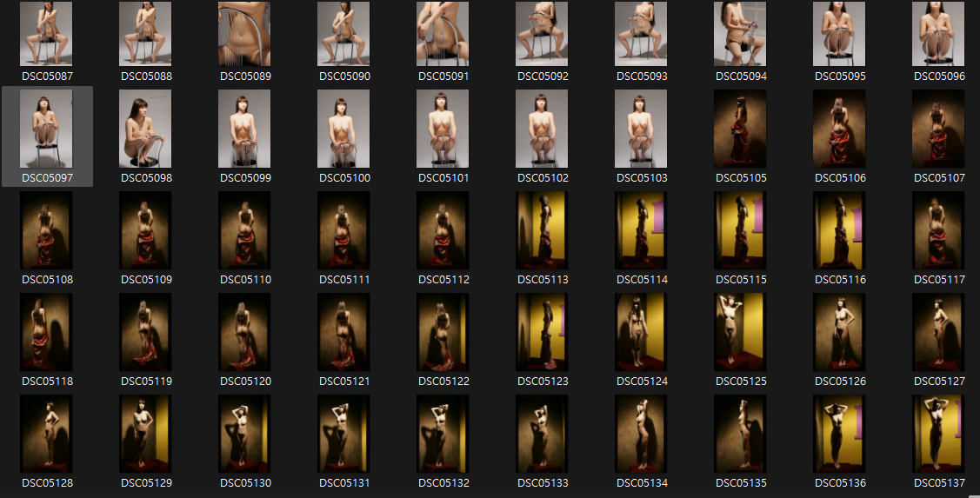Click the DSC05090 file thumbnail
Image resolution: width=980 pixels, height=498 pixels.
344,34
